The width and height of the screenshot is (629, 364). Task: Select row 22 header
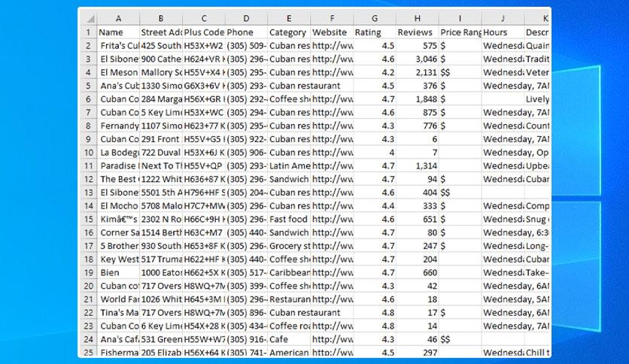pyautogui.click(x=88, y=313)
